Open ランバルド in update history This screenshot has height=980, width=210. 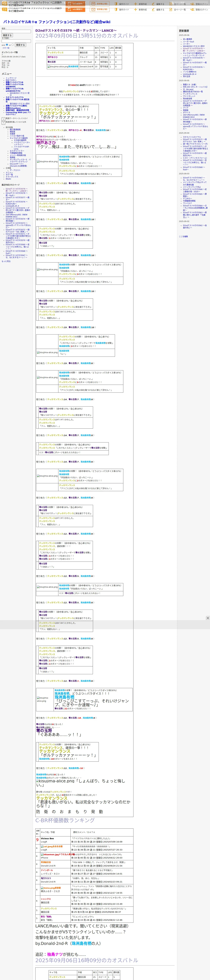188,203
